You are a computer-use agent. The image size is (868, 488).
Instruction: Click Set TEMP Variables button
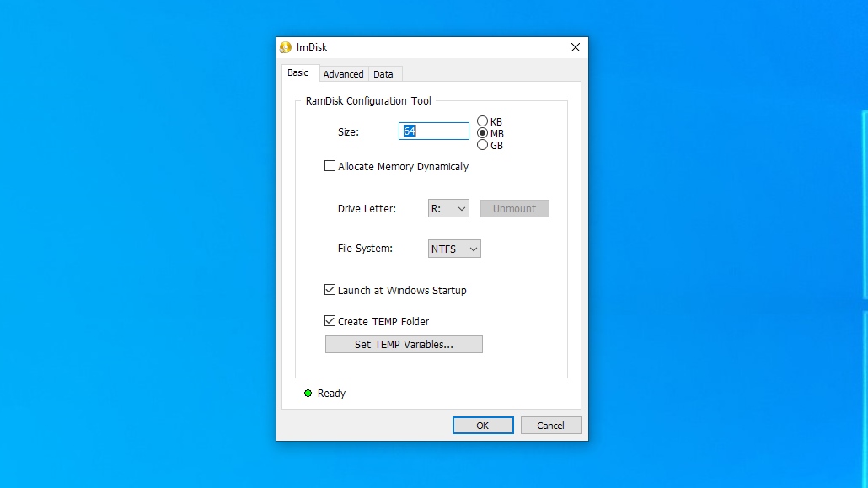tap(405, 345)
